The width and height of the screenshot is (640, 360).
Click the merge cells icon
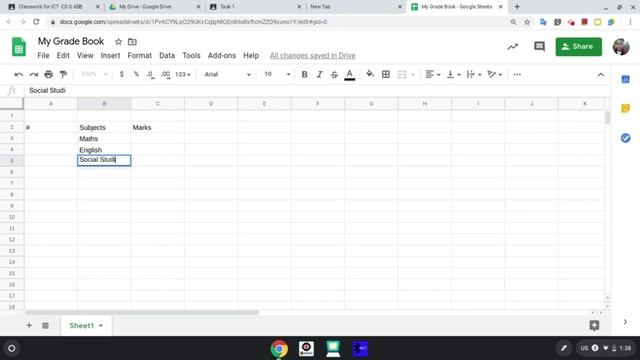[x=402, y=74]
